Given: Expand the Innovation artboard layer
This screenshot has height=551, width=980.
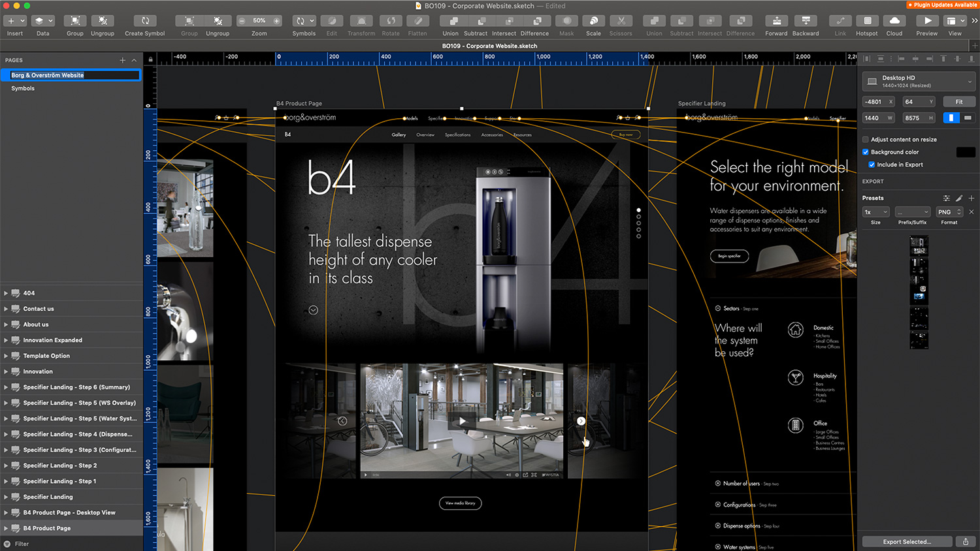Looking at the screenshot, I should pyautogui.click(x=6, y=371).
